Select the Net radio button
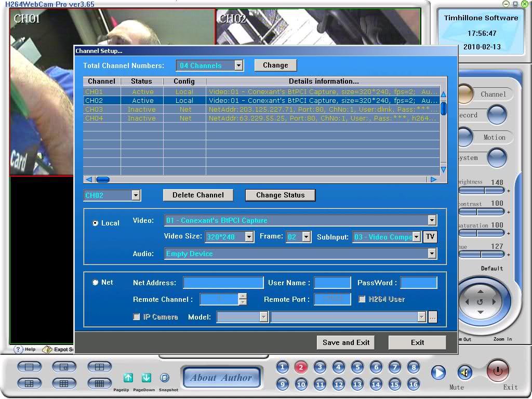 96,282
